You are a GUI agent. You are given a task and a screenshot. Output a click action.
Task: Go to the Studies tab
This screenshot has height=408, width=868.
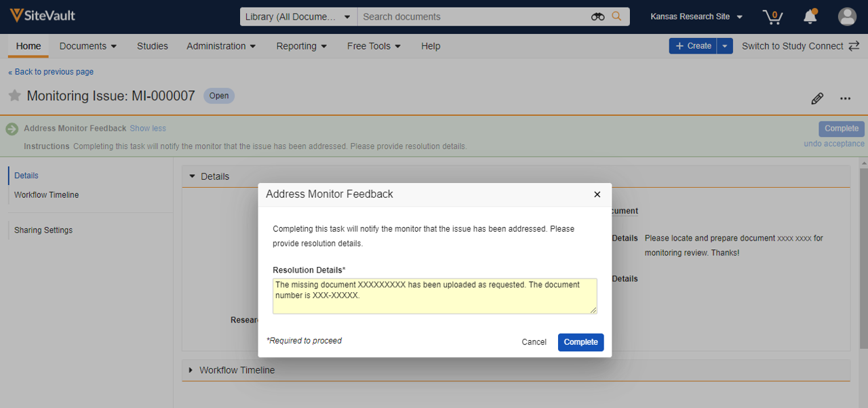[153, 46]
